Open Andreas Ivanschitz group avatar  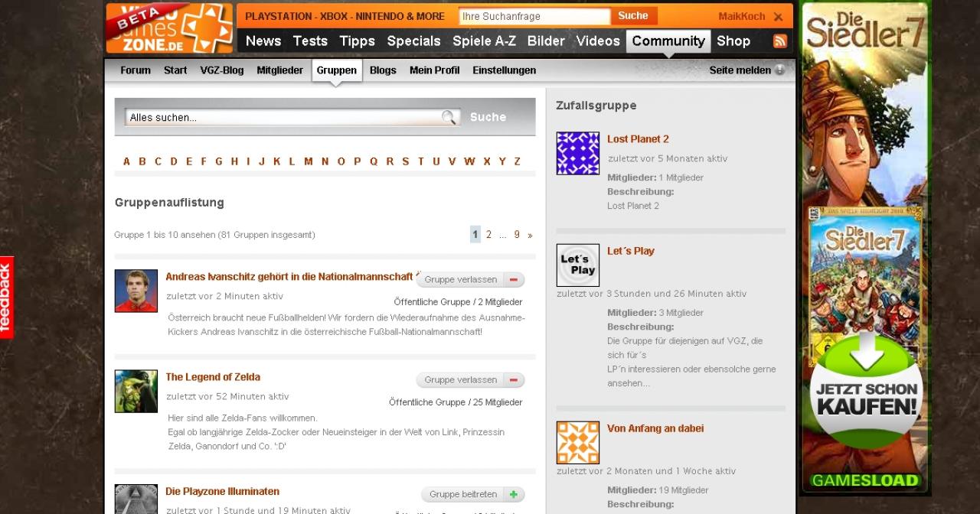tap(136, 291)
